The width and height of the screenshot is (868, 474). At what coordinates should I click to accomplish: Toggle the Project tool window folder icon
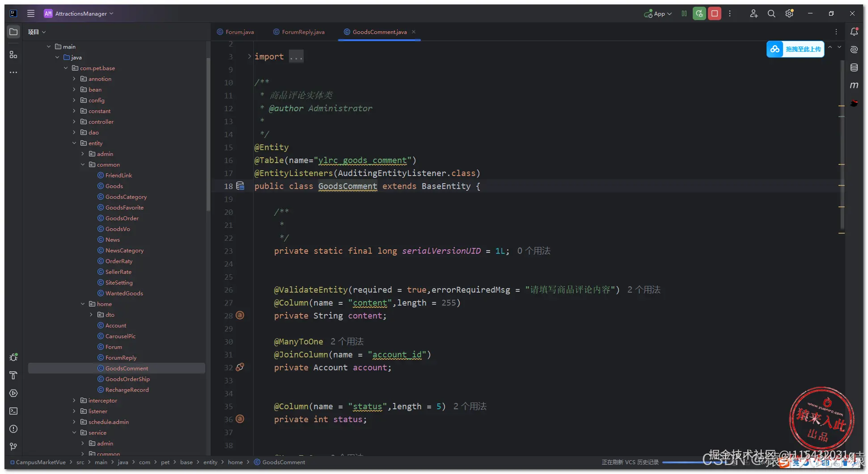pos(13,32)
